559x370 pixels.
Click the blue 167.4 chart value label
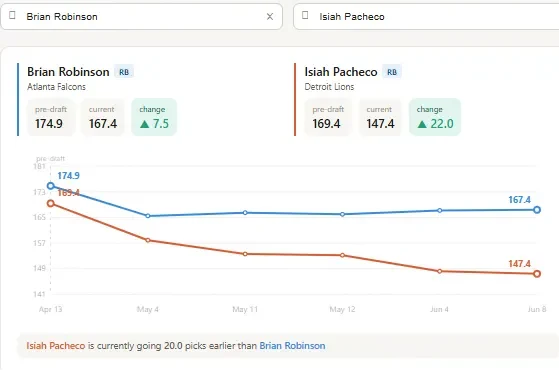click(x=519, y=200)
